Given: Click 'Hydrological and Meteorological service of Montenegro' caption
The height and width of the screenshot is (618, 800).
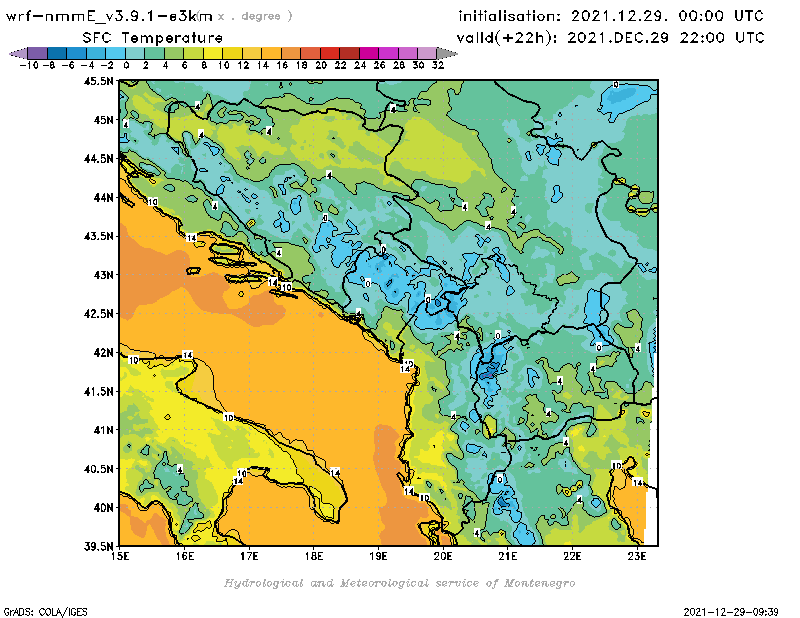Looking at the screenshot, I should coord(399,583).
